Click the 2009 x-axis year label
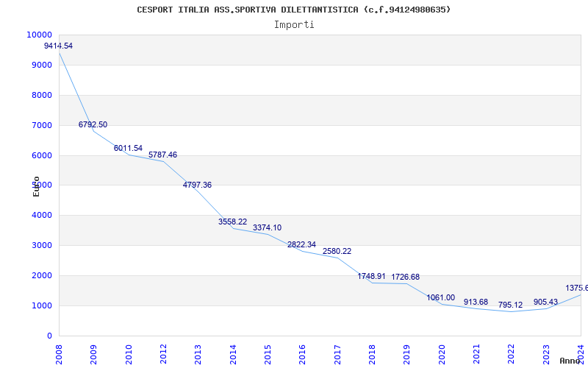Viewport: 588px width, 368px height. (93, 354)
